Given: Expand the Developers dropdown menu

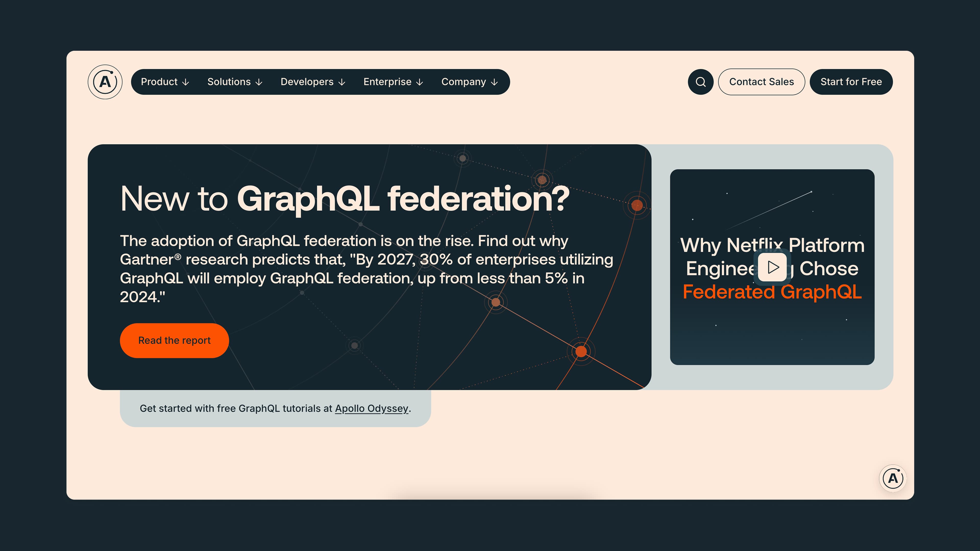Looking at the screenshot, I should click(313, 82).
